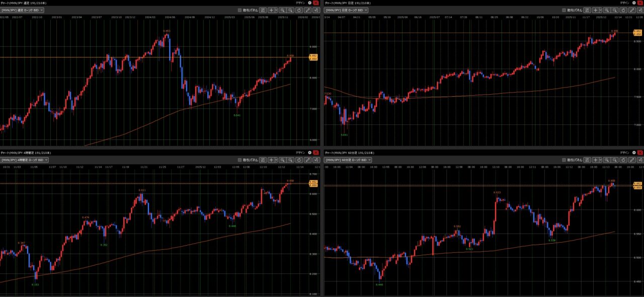This screenshot has height=297, width=644.
Task: Tick 取引パネル checkbox on 4-hour chart
Action: pyautogui.click(x=240, y=160)
